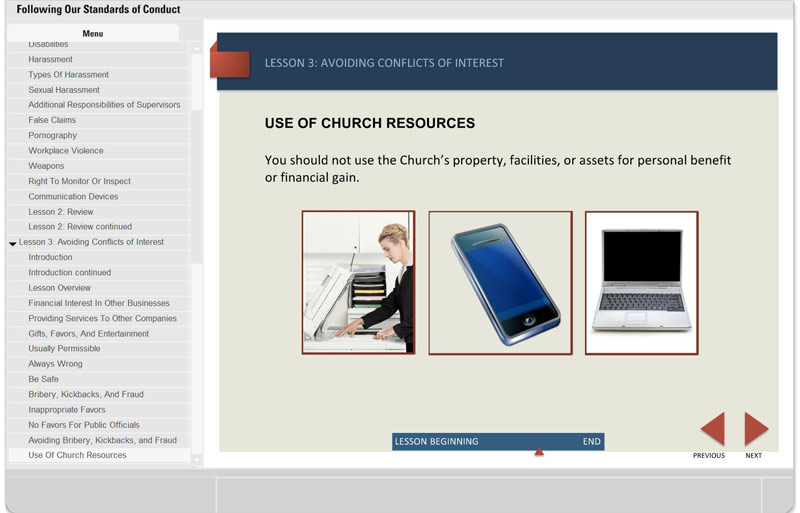Viewport: 800px width, 513px height.
Task: Collapse Lesson 3: Avoiding Conflicts of Interest
Action: (x=13, y=243)
